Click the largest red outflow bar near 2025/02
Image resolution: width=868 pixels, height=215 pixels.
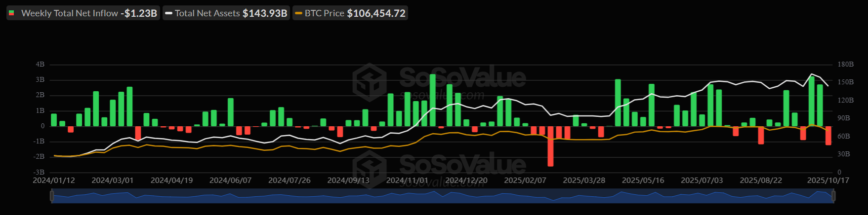(x=550, y=146)
